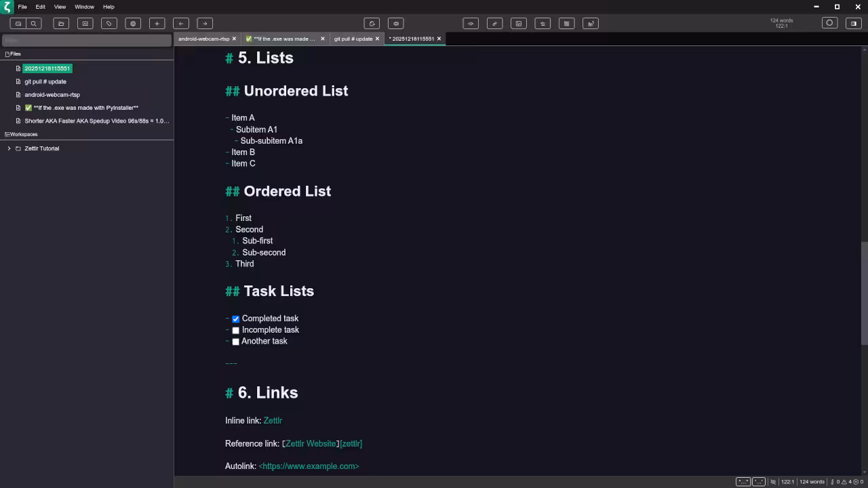
Task: Insert a code block using the code icon
Action: click(x=471, y=23)
